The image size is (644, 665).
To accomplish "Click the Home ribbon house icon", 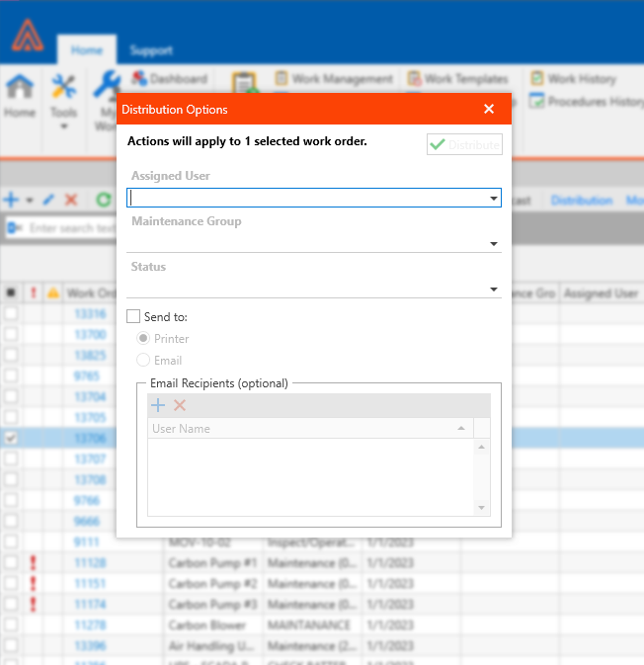I will pyautogui.click(x=19, y=89).
